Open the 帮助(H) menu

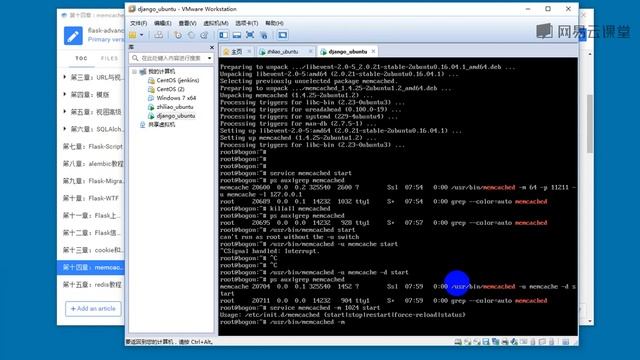(x=274, y=23)
